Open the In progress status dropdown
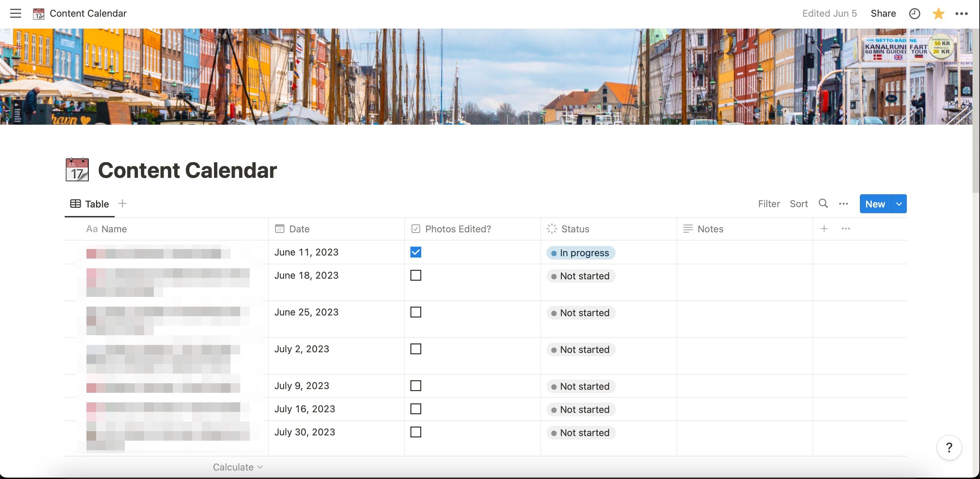 tap(581, 253)
